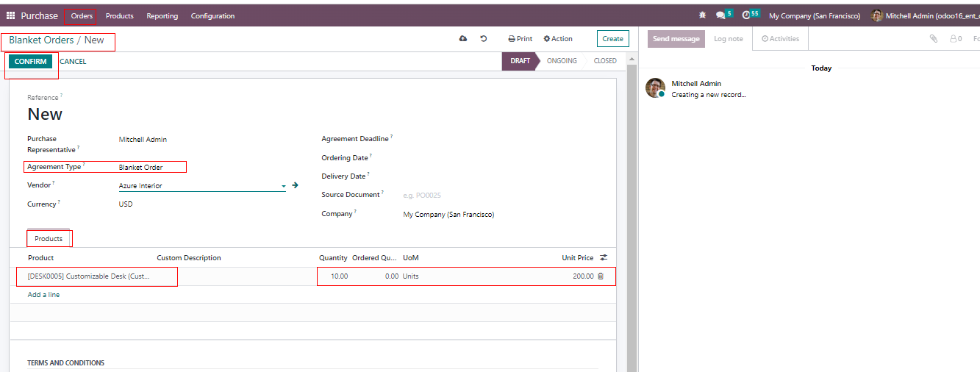Screen dimensions: 980x372
Task: Click the Ongoing status stage
Action: (562, 61)
